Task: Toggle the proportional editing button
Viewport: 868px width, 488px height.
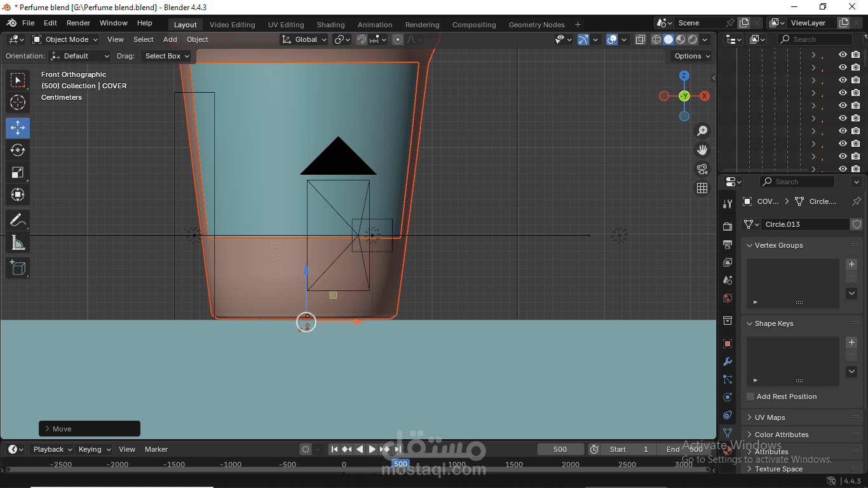Action: coord(398,39)
